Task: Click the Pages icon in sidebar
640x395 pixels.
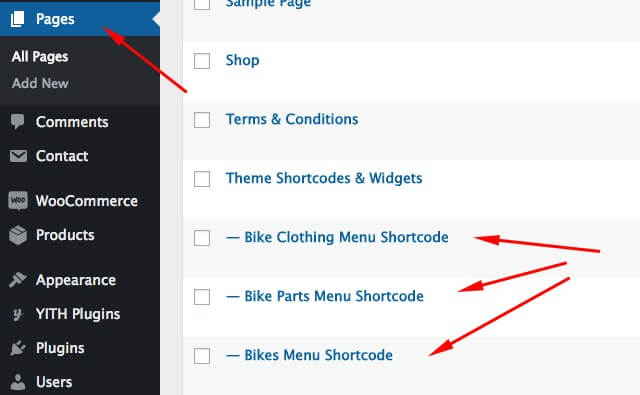Action: [x=18, y=19]
